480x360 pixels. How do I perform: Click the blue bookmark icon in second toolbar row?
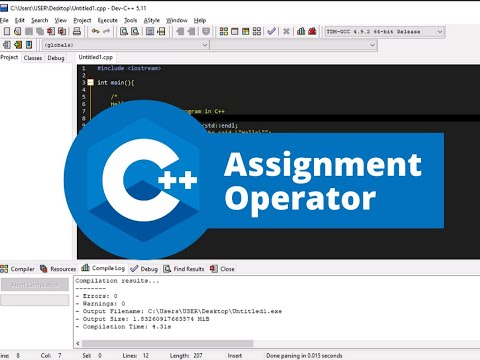pos(29,45)
